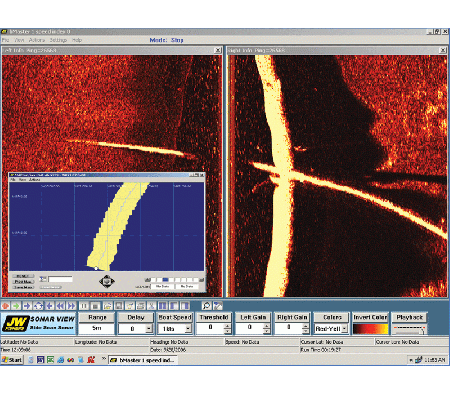Click the Invert Color gradient swatch
The width and height of the screenshot is (450, 394).
(370, 329)
